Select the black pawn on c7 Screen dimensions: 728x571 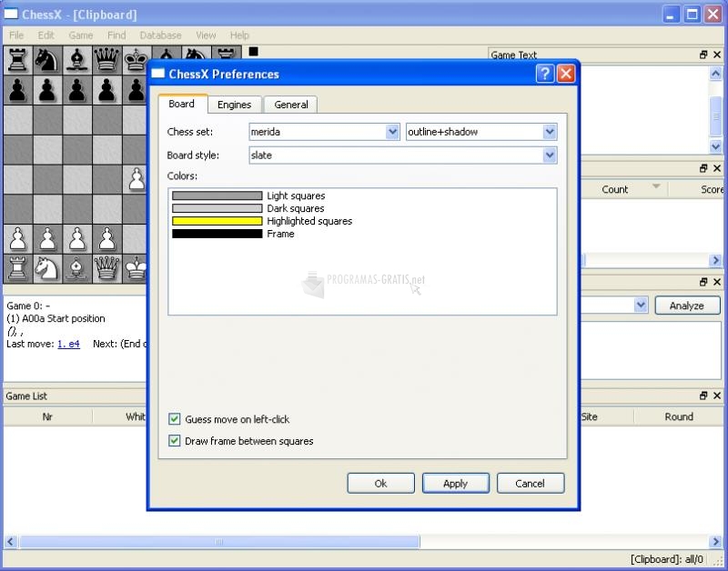point(77,90)
